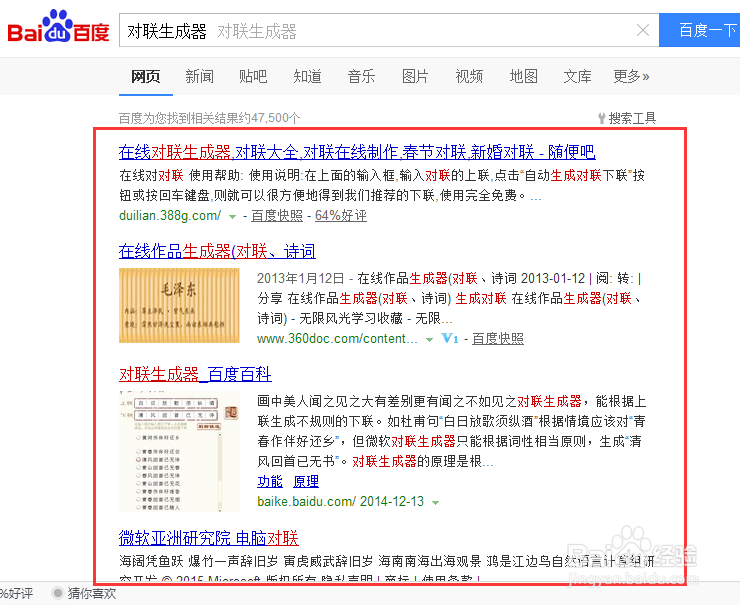Click the V1 credibility badge icon
The width and height of the screenshot is (740, 605).
450,338
